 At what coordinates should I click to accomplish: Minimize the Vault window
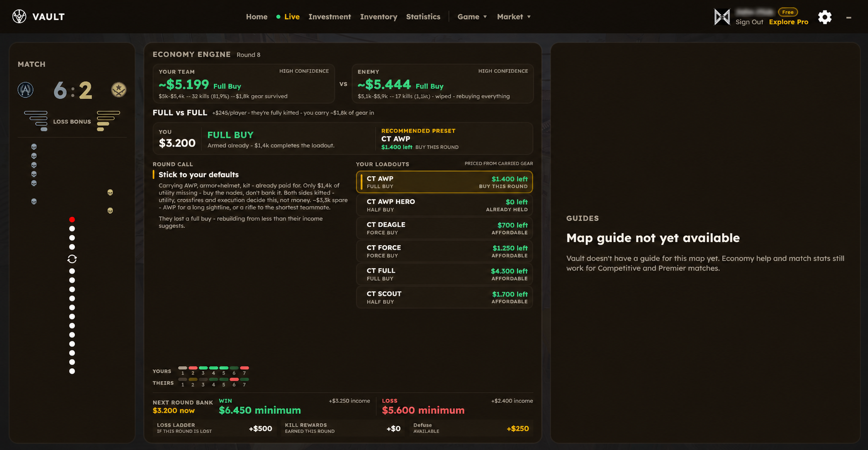click(x=849, y=17)
